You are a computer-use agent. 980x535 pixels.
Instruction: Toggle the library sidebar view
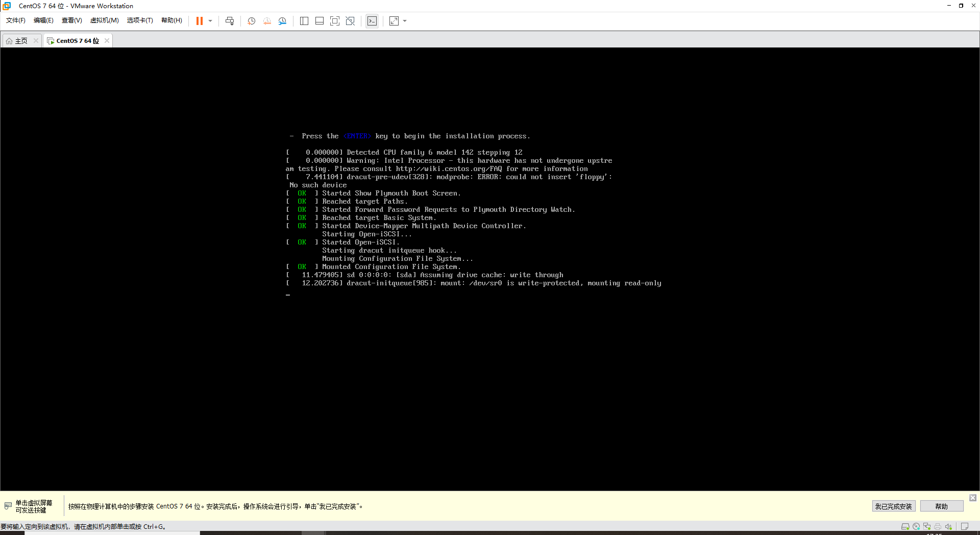point(304,21)
